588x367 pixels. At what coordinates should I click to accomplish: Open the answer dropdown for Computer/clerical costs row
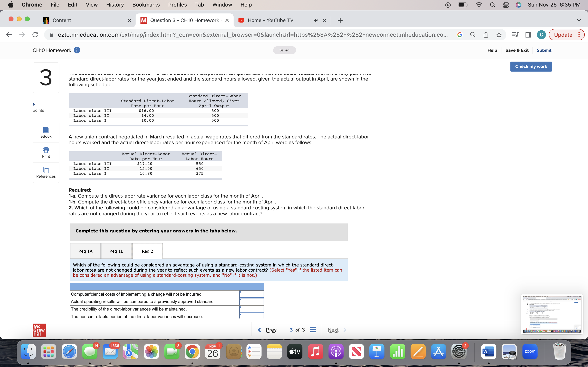coord(252,294)
